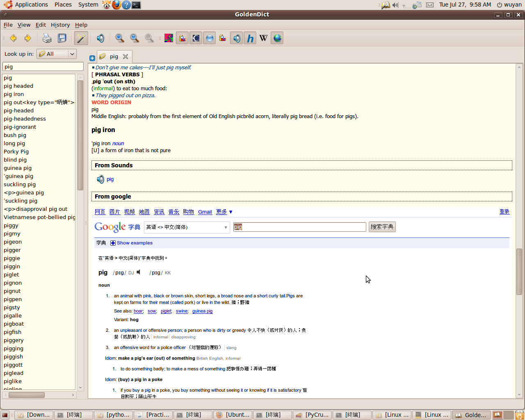Screen dimensions: 525x420
Task: Zoom out with the magnifier minus icon
Action: [x=135, y=38]
